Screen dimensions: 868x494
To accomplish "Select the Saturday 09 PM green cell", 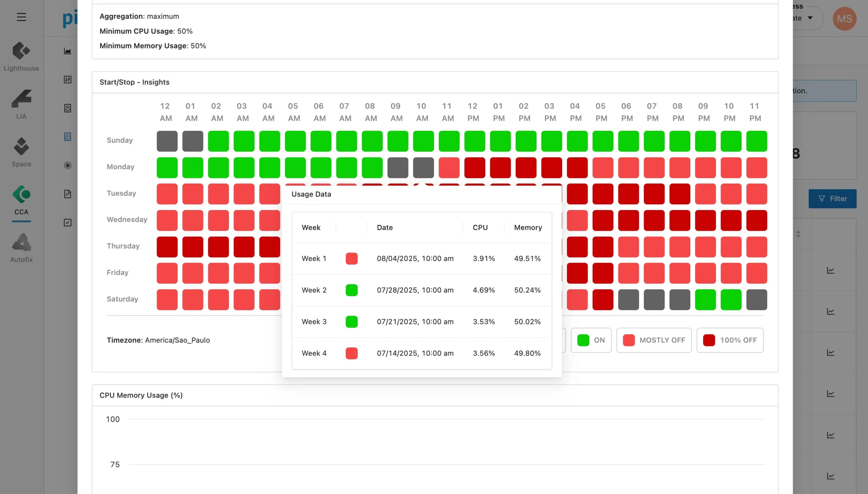I will (705, 300).
